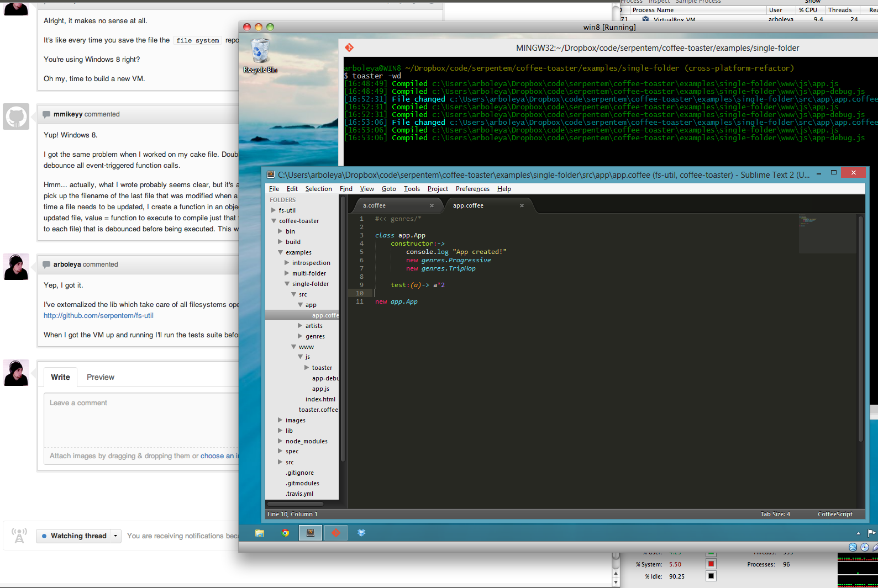Click the red System color swatch in Activity Monitor
The image size is (878, 588).
coord(711,564)
